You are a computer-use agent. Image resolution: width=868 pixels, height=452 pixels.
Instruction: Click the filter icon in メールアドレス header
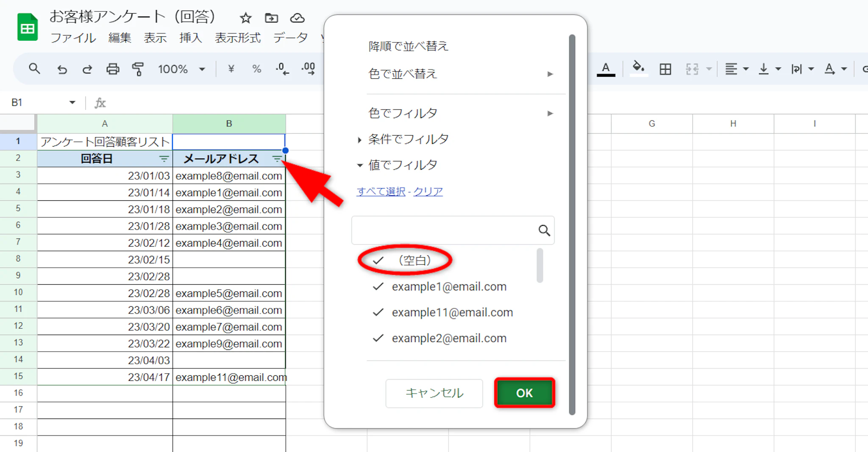[277, 159]
